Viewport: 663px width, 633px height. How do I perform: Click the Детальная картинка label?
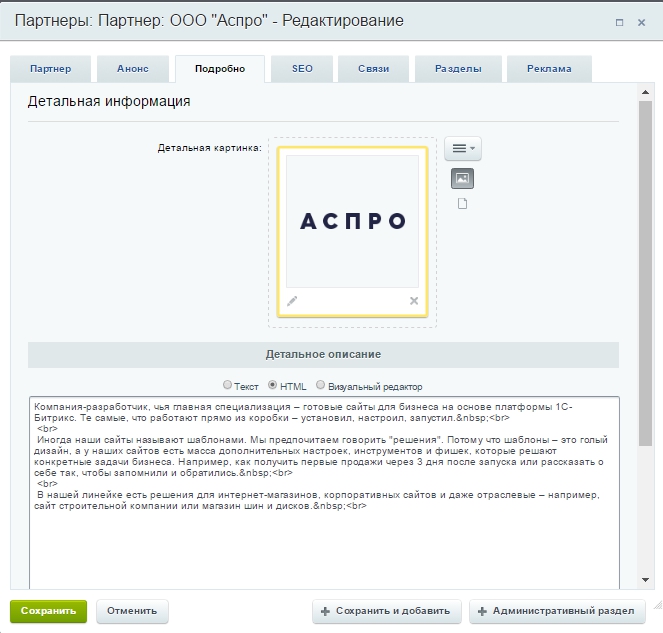coord(209,148)
